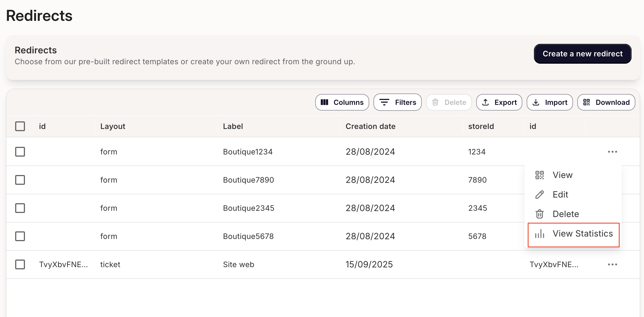Open the ellipsis menu for Boutique1234
This screenshot has width=644, height=317.
613,152
